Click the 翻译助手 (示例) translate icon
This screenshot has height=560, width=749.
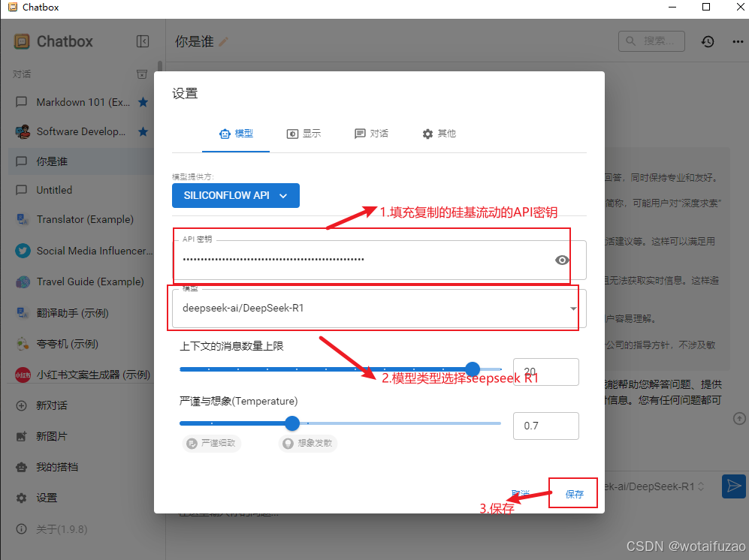22,313
